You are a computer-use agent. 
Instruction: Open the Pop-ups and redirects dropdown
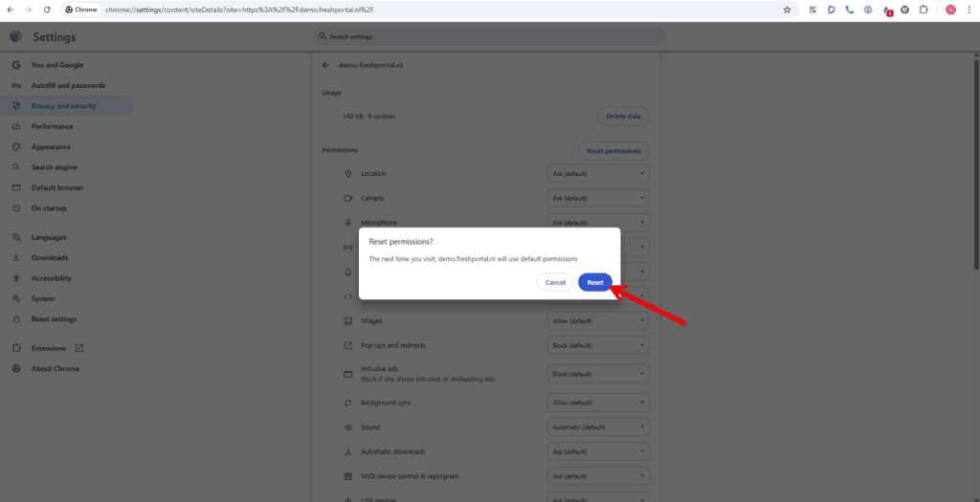(x=598, y=345)
